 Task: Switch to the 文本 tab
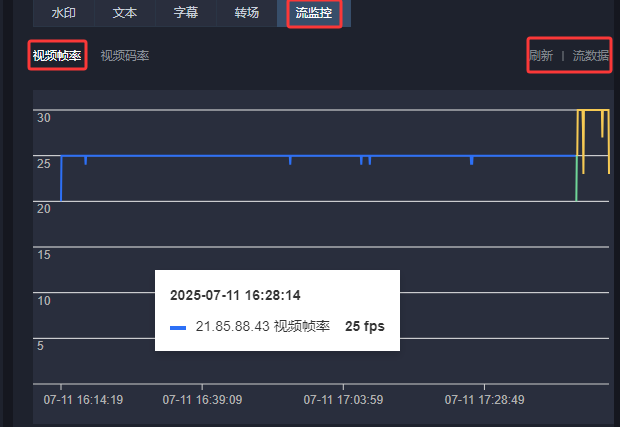[125, 13]
